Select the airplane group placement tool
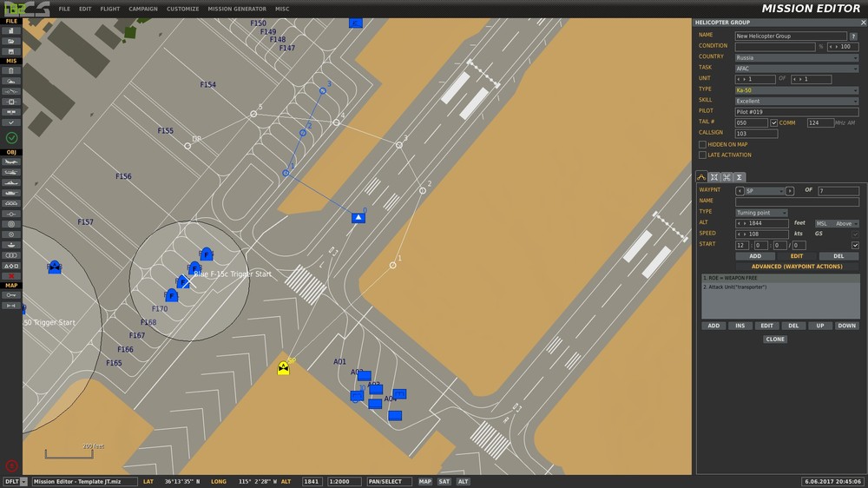This screenshot has height=488, width=868. coord(11,162)
